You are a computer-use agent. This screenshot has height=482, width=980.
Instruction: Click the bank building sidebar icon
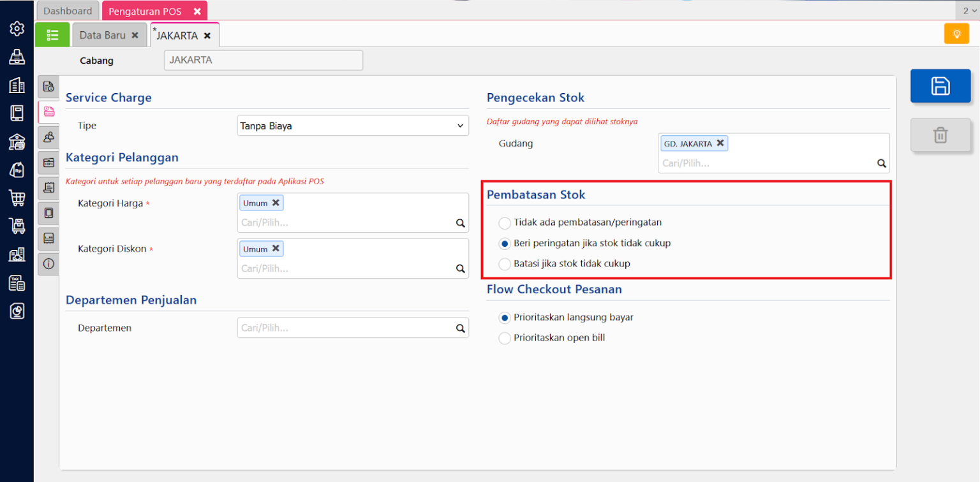pos(17,142)
